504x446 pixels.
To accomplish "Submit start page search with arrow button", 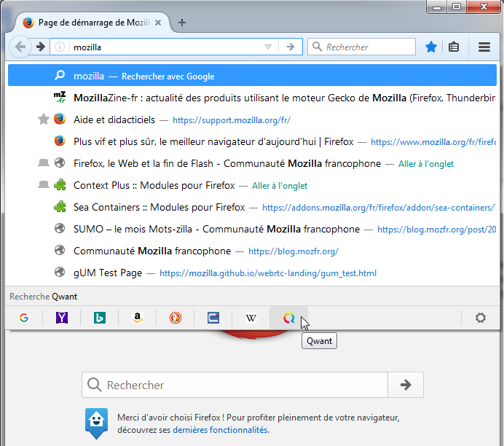I will pyautogui.click(x=406, y=385).
